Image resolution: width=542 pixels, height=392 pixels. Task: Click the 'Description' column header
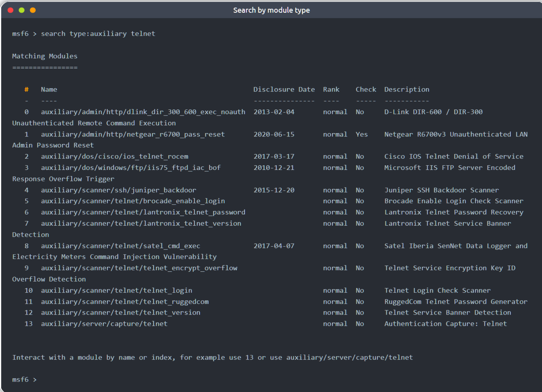(407, 89)
